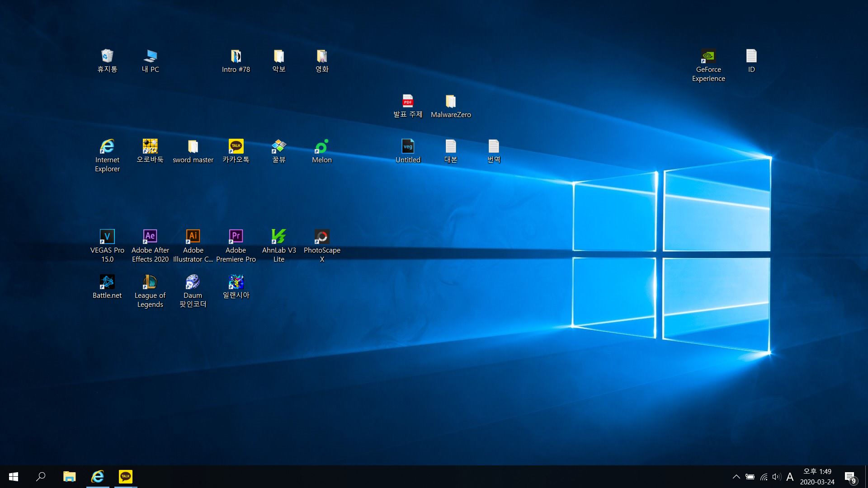This screenshot has height=488, width=868.
Task: Select the Adobe Illustrator shortcut
Action: pyautogui.click(x=193, y=246)
